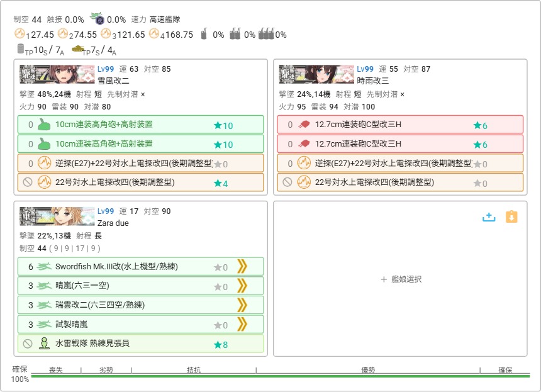Open proficiency chevron for 瑞雲改二(六三四空/熟練)
Screen dimensions: 541x392
click(242, 305)
